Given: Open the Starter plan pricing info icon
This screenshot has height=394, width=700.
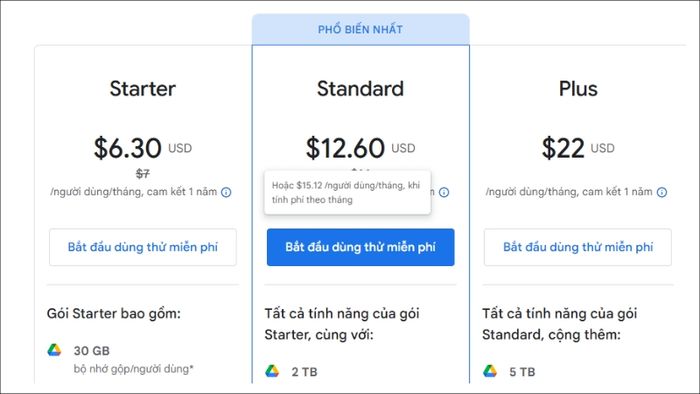Looking at the screenshot, I should [x=226, y=192].
